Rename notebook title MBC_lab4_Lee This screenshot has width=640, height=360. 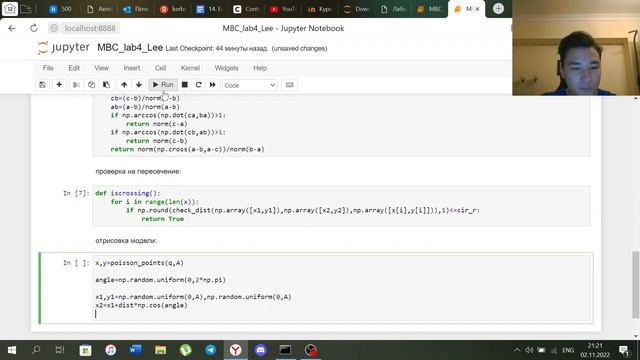coord(130,48)
